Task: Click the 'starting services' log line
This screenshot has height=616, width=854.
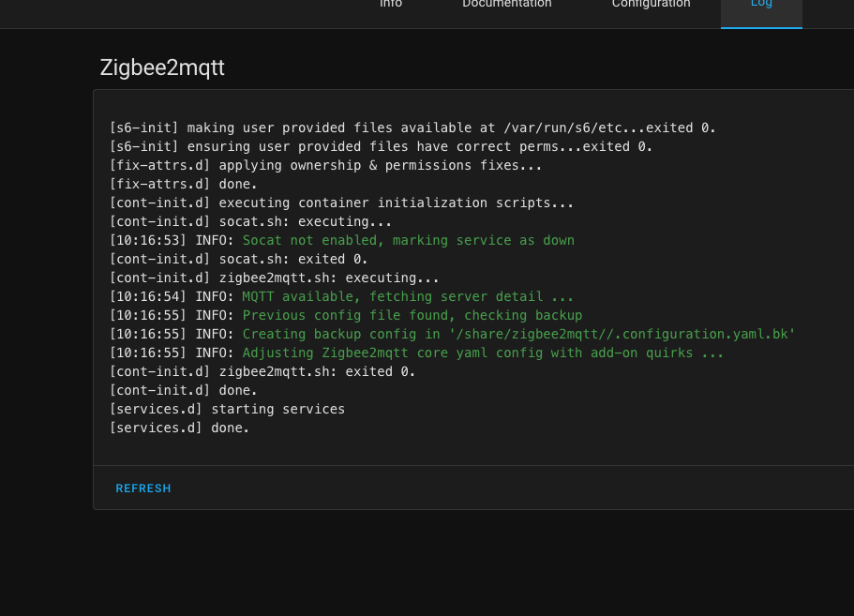Action: click(227, 409)
